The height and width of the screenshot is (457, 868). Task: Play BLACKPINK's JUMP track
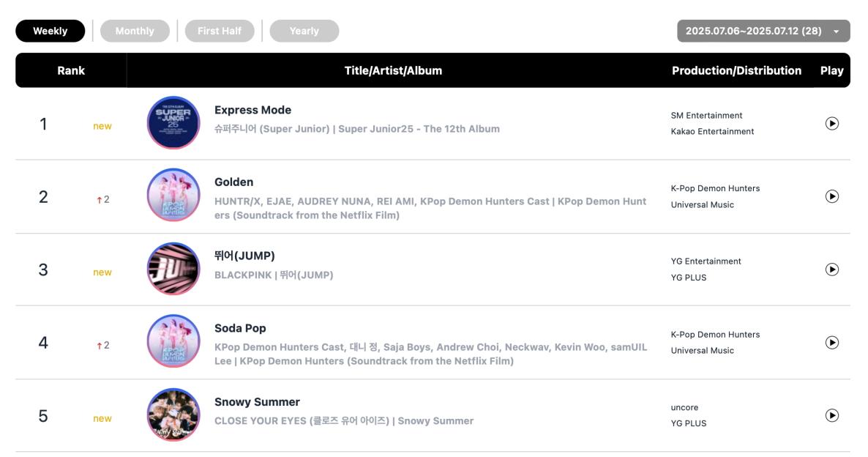tap(831, 270)
